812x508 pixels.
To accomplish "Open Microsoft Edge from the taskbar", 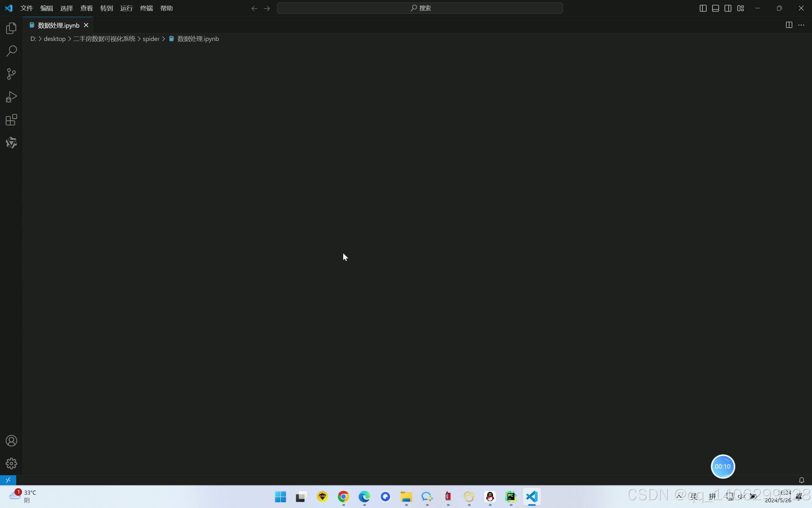I will [x=364, y=497].
